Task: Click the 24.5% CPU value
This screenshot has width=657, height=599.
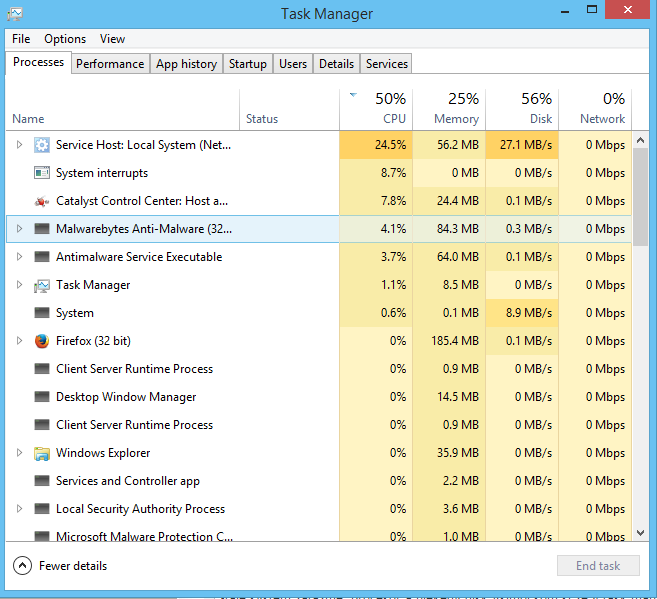Action: click(x=390, y=145)
